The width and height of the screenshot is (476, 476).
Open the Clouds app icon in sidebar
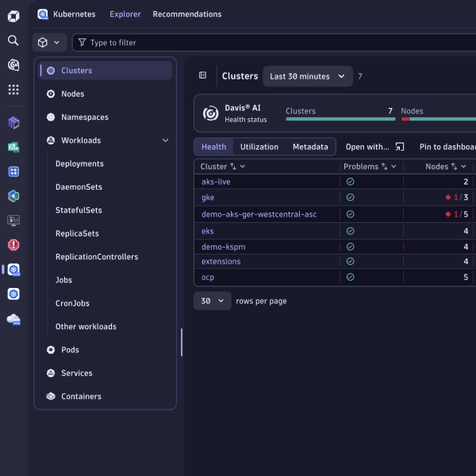pyautogui.click(x=13, y=319)
